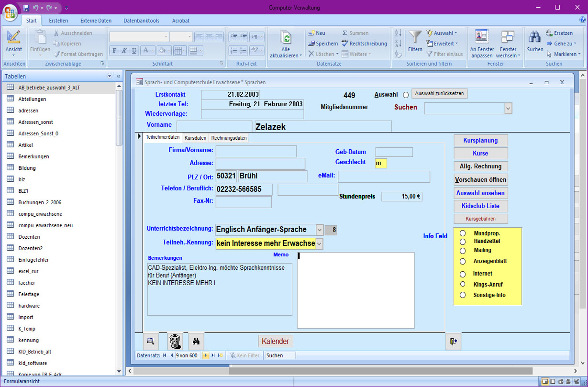Apply underline formatting with U button
The width and height of the screenshot is (588, 387).
(x=134, y=51)
